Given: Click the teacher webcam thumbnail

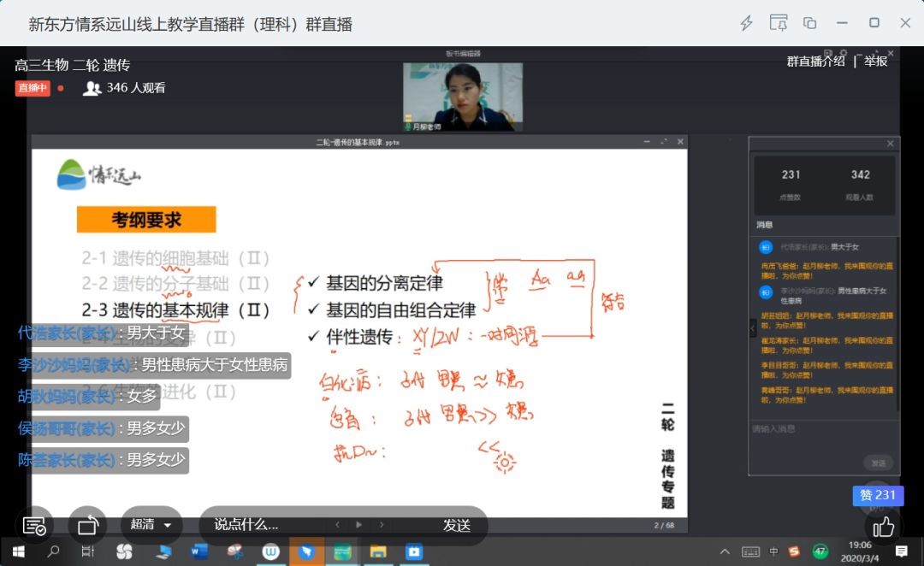Looking at the screenshot, I should click(463, 97).
